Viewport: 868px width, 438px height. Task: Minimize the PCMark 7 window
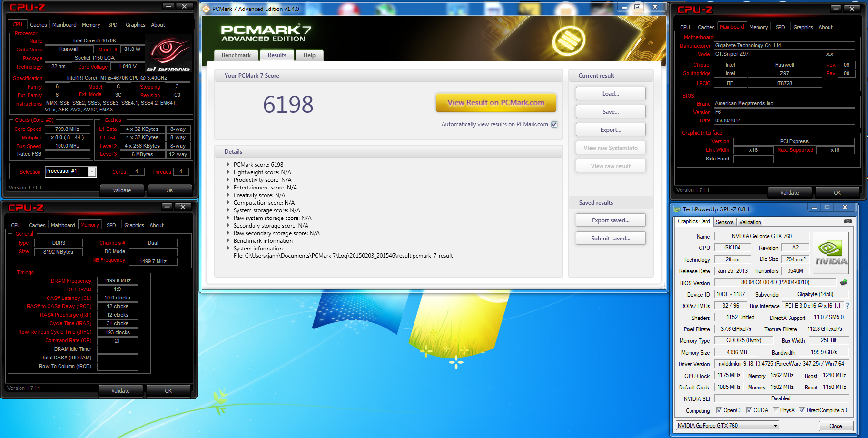coord(624,7)
